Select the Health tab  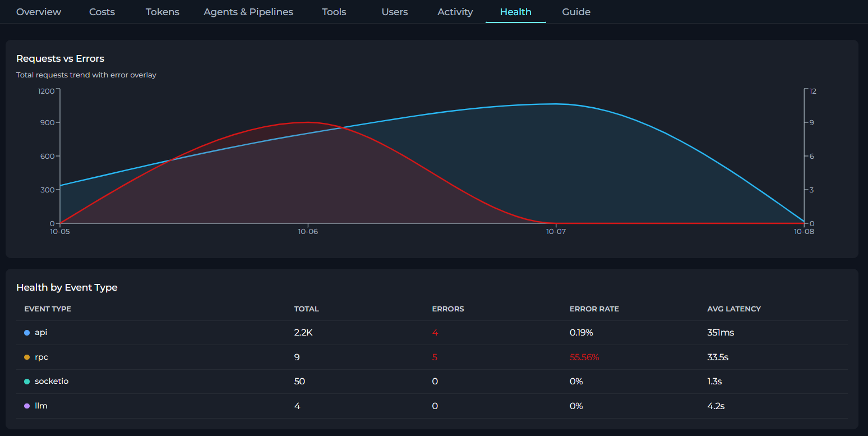click(516, 12)
